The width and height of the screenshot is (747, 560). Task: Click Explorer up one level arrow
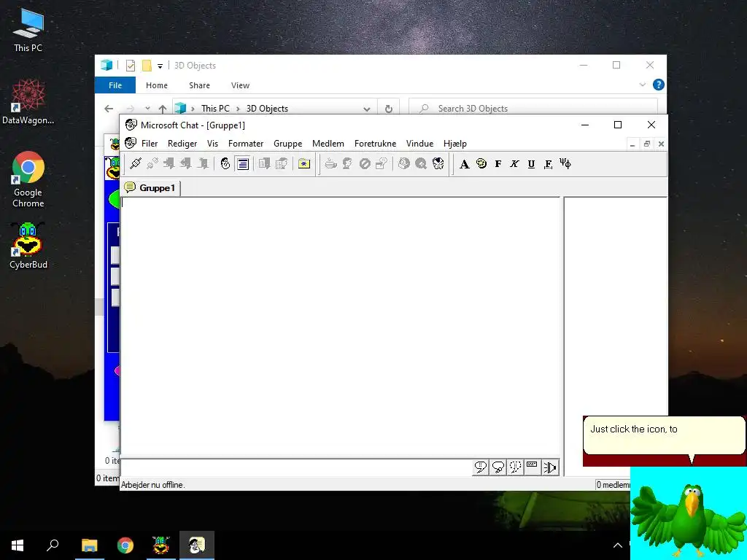pos(163,109)
